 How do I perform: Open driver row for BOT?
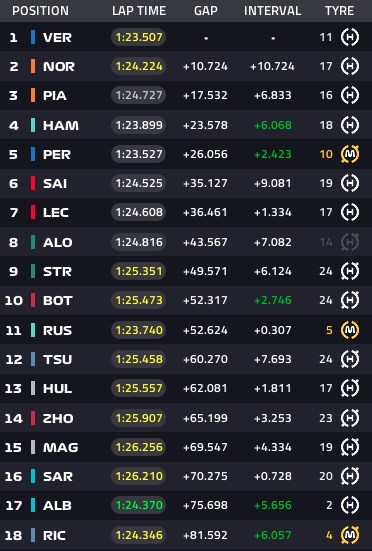pyautogui.click(x=186, y=300)
